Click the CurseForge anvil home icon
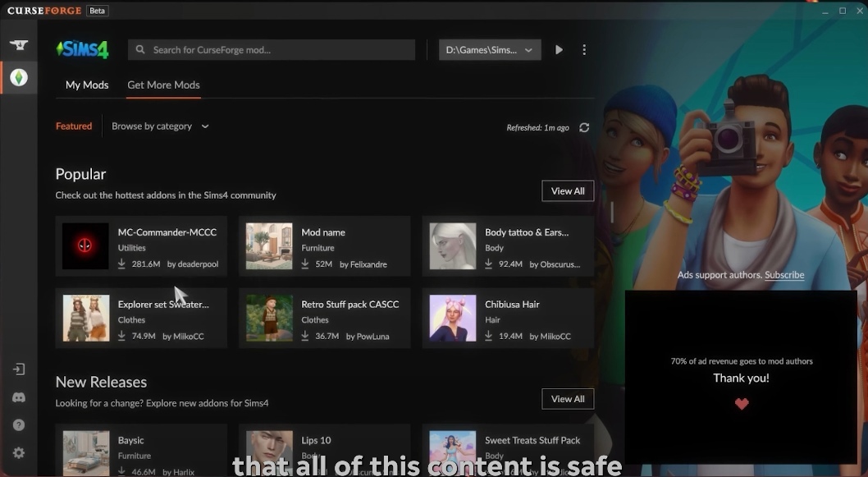Image resolution: width=868 pixels, height=477 pixels. [x=18, y=45]
